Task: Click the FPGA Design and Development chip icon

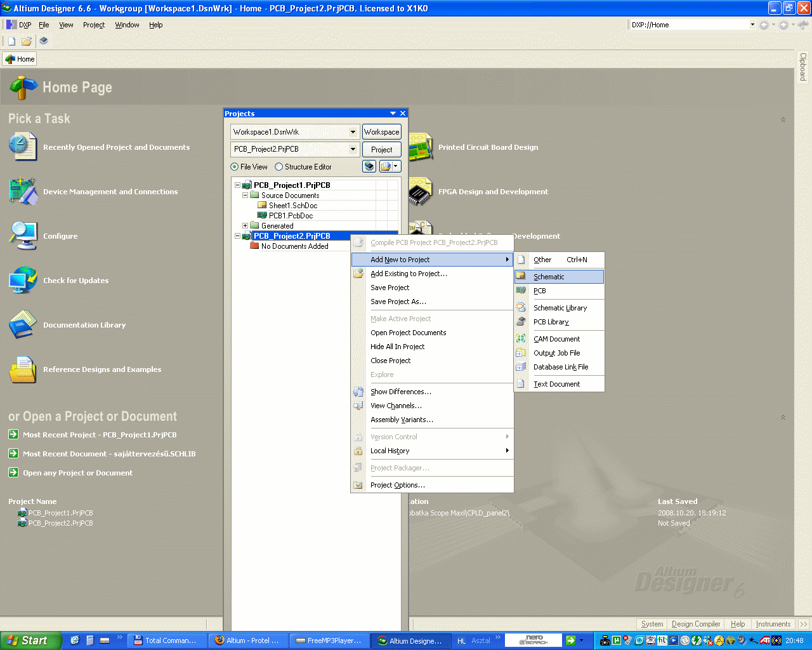Action: [x=420, y=191]
